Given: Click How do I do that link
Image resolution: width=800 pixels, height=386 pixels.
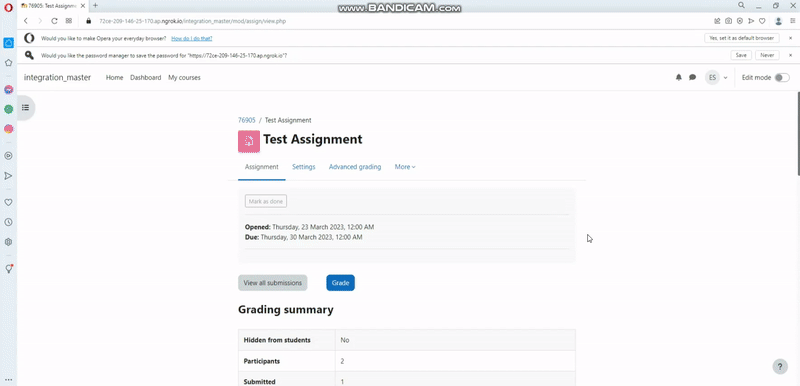Looking at the screenshot, I should click(x=192, y=38).
